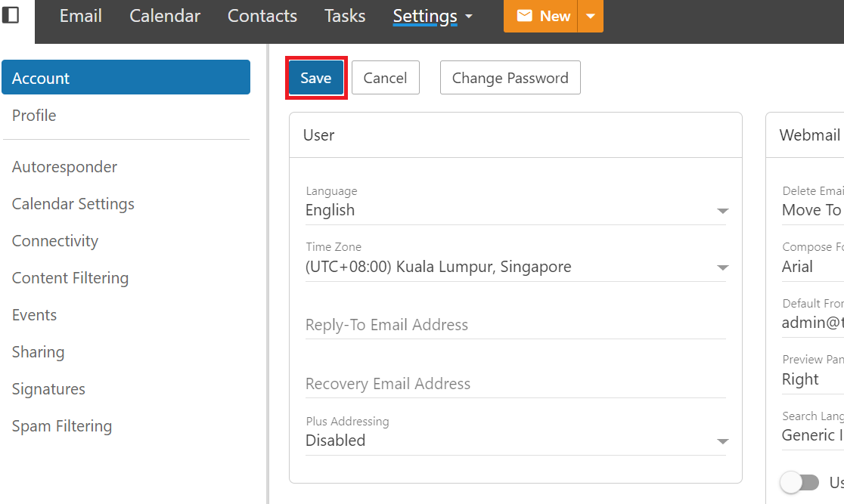The image size is (844, 504).
Task: Select Signatures in the settings sidebar
Action: tap(48, 389)
